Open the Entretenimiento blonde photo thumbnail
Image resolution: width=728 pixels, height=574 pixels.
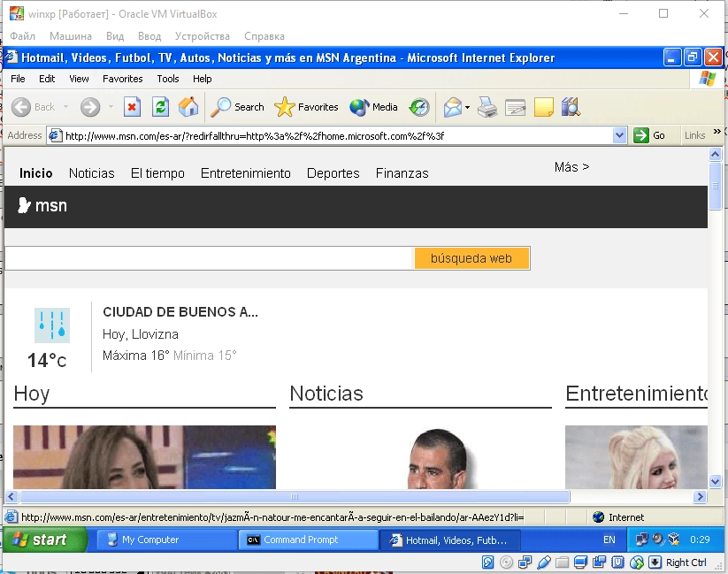point(636,457)
